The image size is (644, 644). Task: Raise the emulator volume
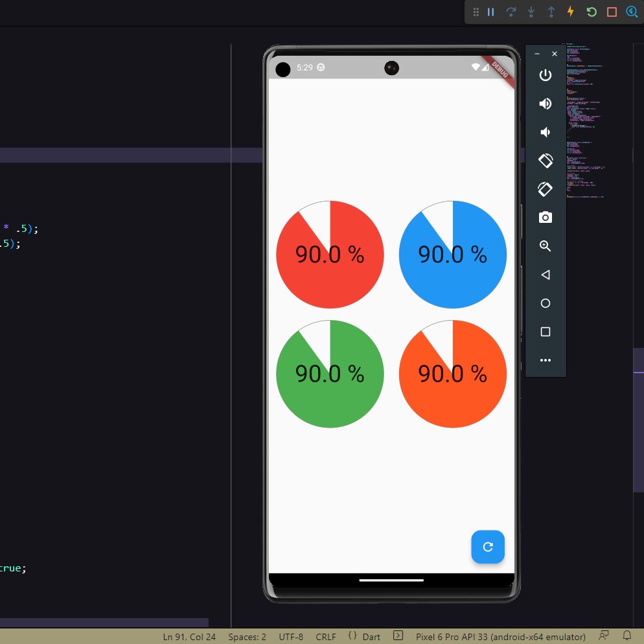tap(546, 104)
